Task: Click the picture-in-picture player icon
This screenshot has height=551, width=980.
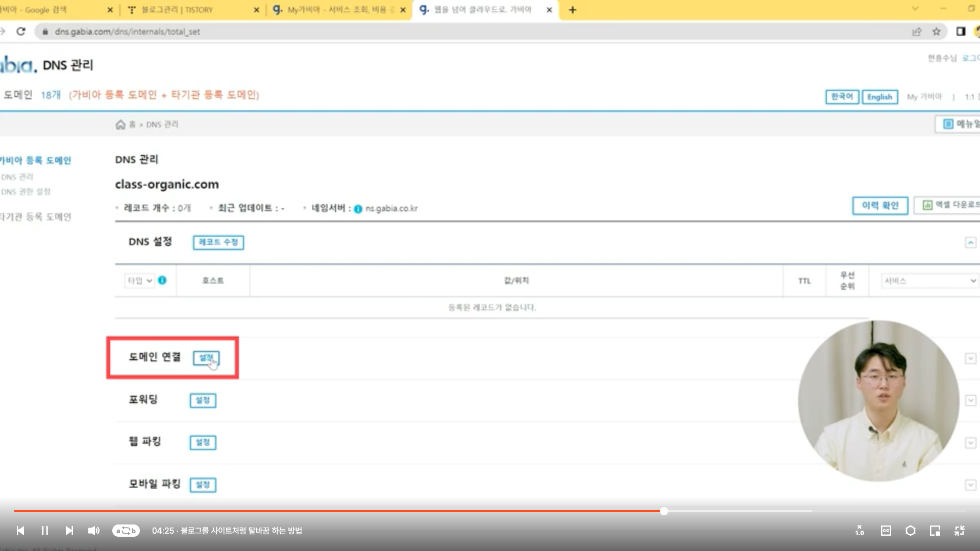Action: click(x=935, y=531)
